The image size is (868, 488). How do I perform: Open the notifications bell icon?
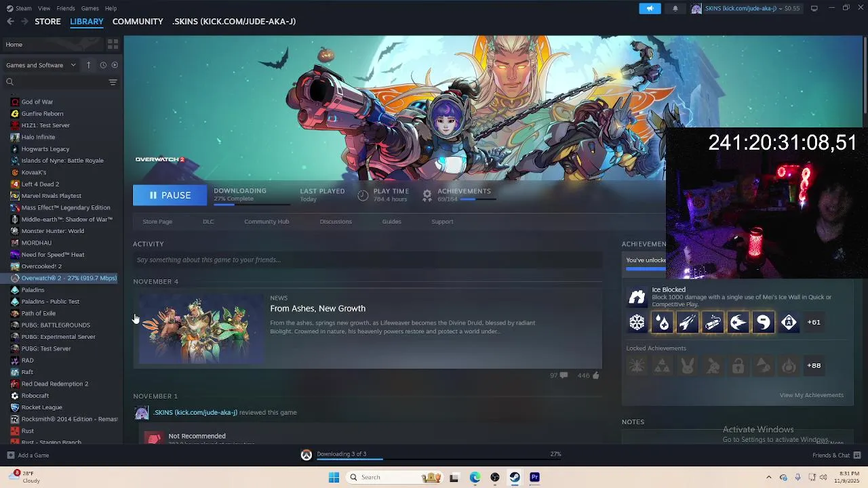point(675,8)
